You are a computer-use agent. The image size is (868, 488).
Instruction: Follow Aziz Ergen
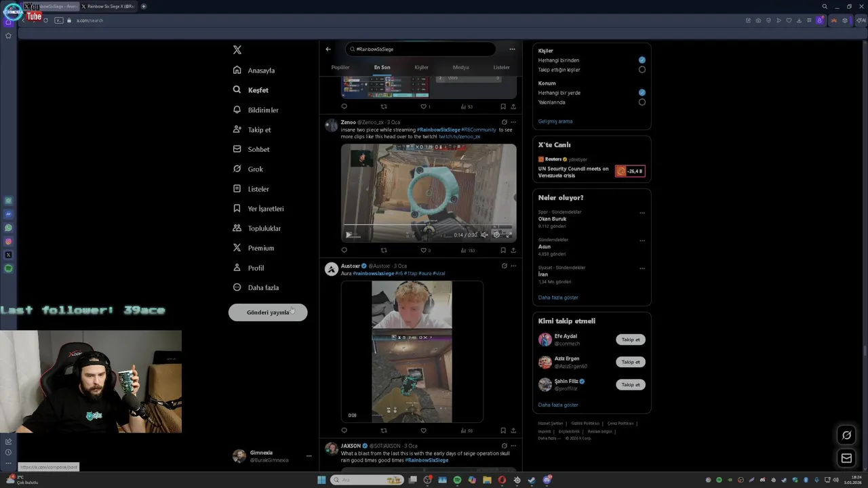point(631,362)
